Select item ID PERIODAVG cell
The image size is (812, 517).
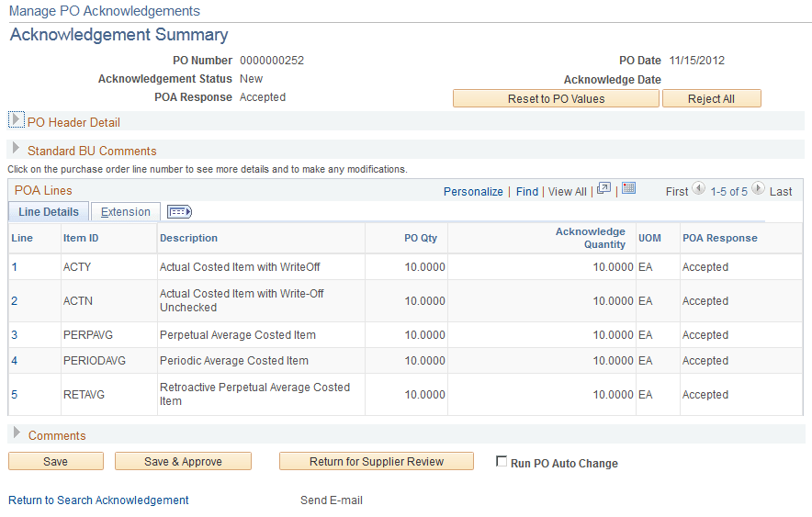pos(95,361)
